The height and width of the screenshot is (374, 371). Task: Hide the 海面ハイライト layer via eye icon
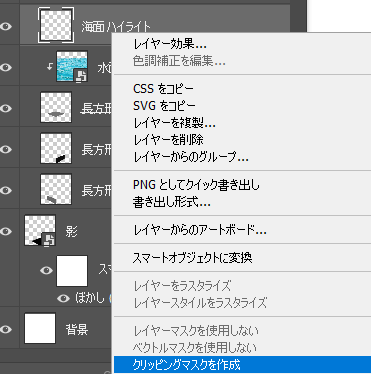(x=6, y=27)
